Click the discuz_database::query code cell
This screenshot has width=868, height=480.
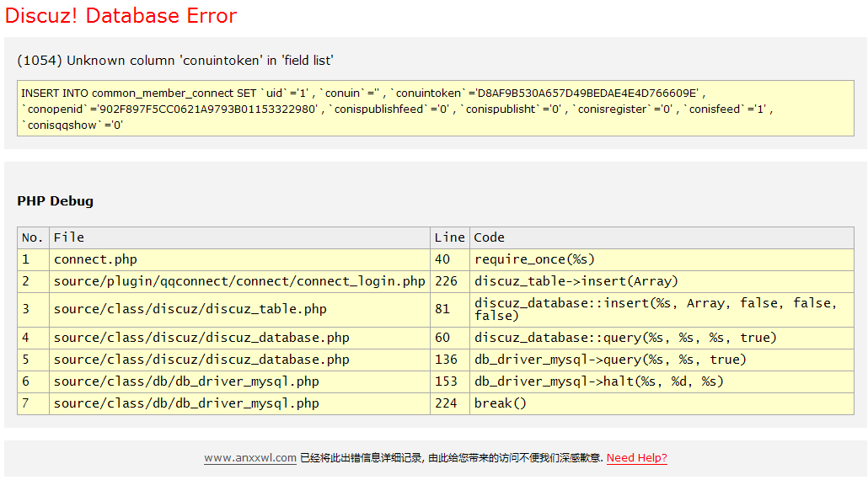[625, 338]
